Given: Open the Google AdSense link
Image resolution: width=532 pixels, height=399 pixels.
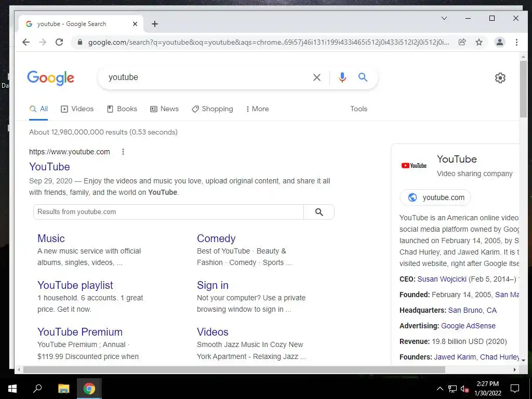Looking at the screenshot, I should pyautogui.click(x=468, y=326).
